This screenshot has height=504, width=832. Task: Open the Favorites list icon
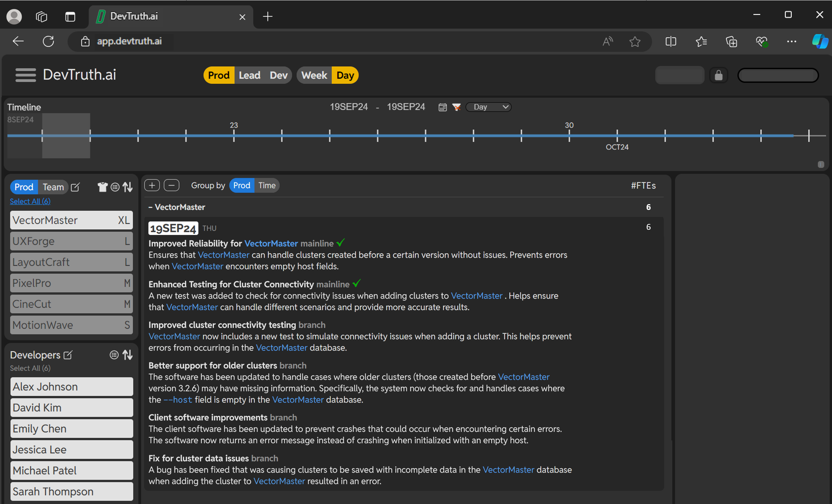[701, 41]
